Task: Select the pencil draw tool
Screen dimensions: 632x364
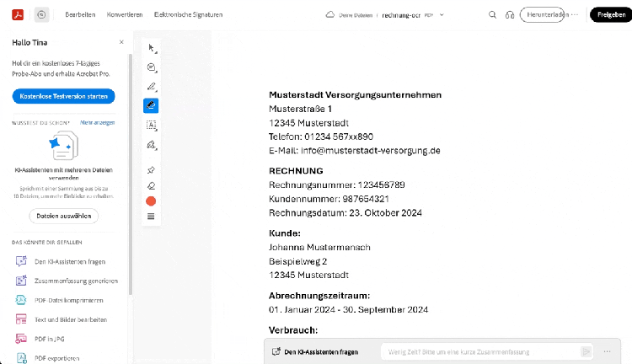Action: [x=151, y=86]
